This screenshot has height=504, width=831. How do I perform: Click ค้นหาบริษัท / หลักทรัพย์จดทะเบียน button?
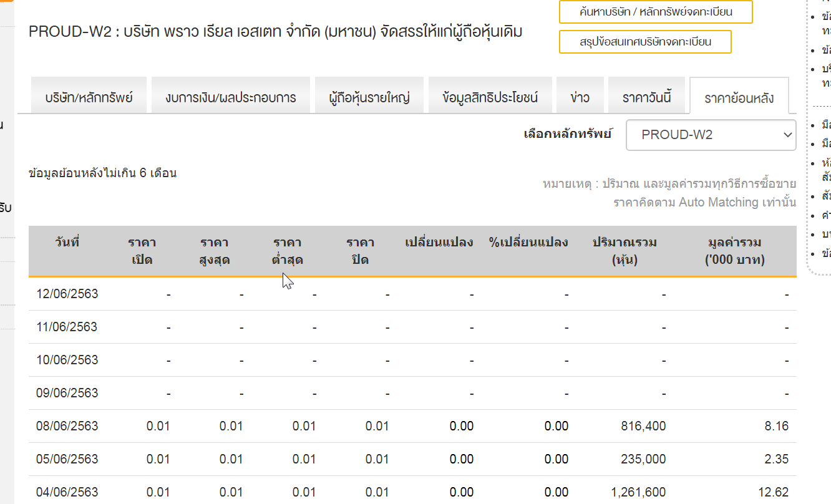656,12
